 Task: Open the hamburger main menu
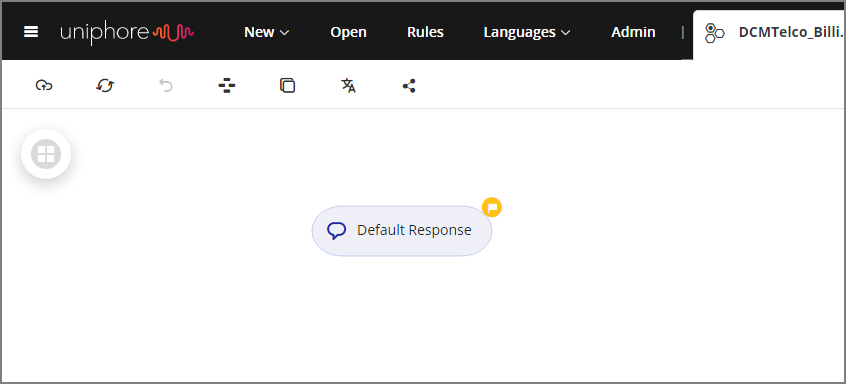tap(31, 32)
